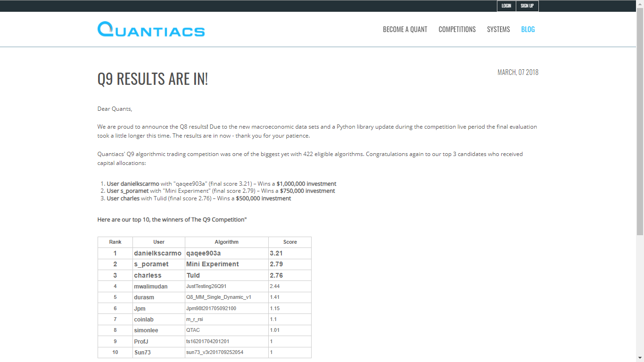Viewport: 644px width, 362px height.
Task: Select the simonlee user cell
Action: 159,330
